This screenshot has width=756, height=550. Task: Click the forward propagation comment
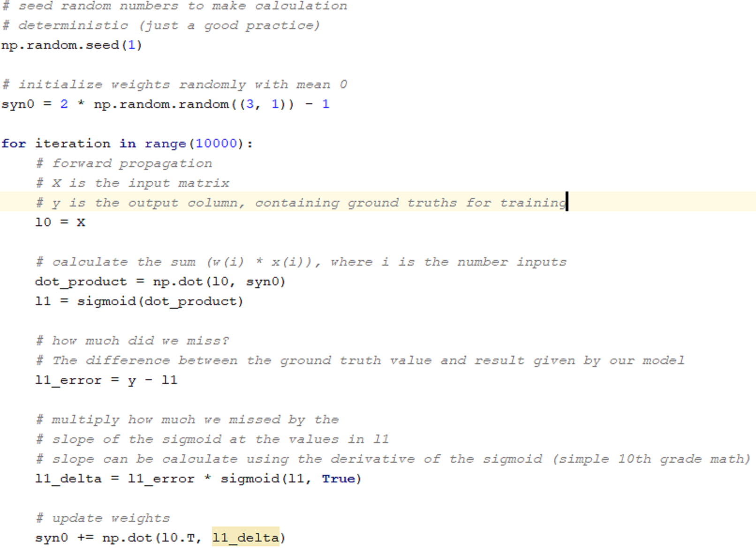[x=124, y=163]
